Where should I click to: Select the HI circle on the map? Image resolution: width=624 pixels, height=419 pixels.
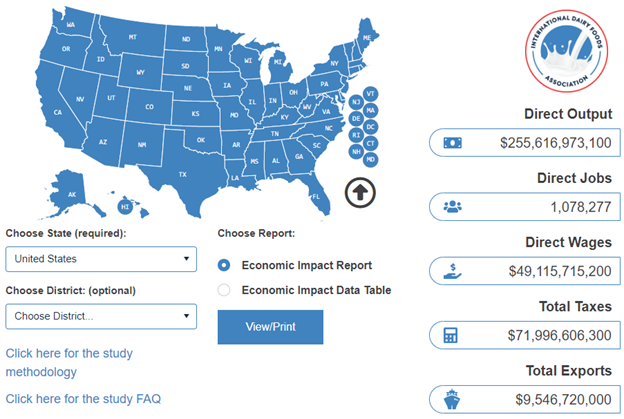[125, 207]
